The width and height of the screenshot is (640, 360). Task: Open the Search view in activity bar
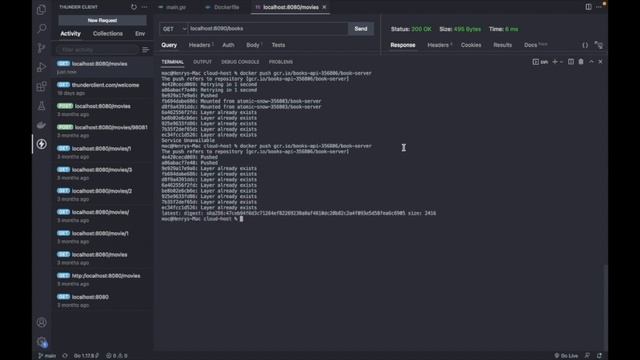point(42,29)
